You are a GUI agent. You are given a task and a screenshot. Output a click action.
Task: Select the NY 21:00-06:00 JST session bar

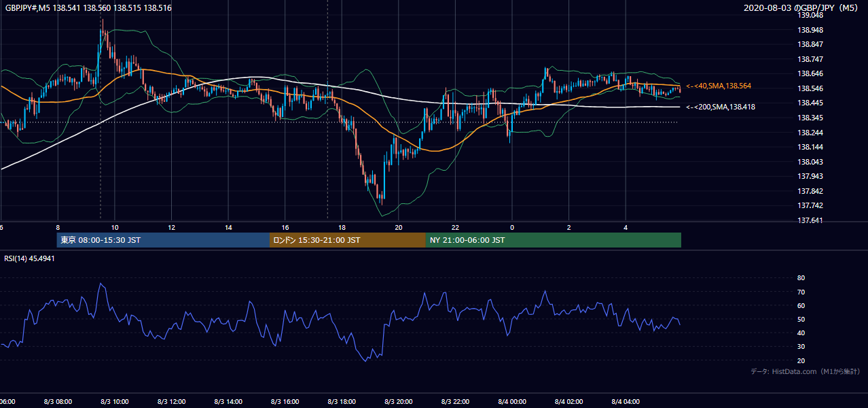pos(554,240)
